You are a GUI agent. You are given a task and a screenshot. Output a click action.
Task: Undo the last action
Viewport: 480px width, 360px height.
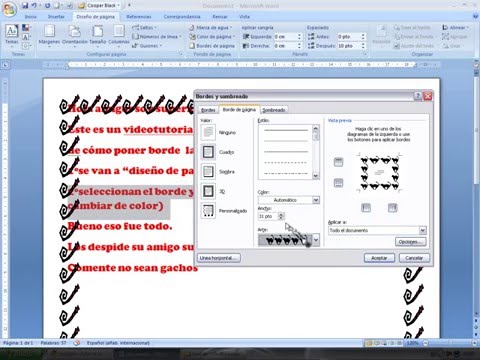coord(34,5)
